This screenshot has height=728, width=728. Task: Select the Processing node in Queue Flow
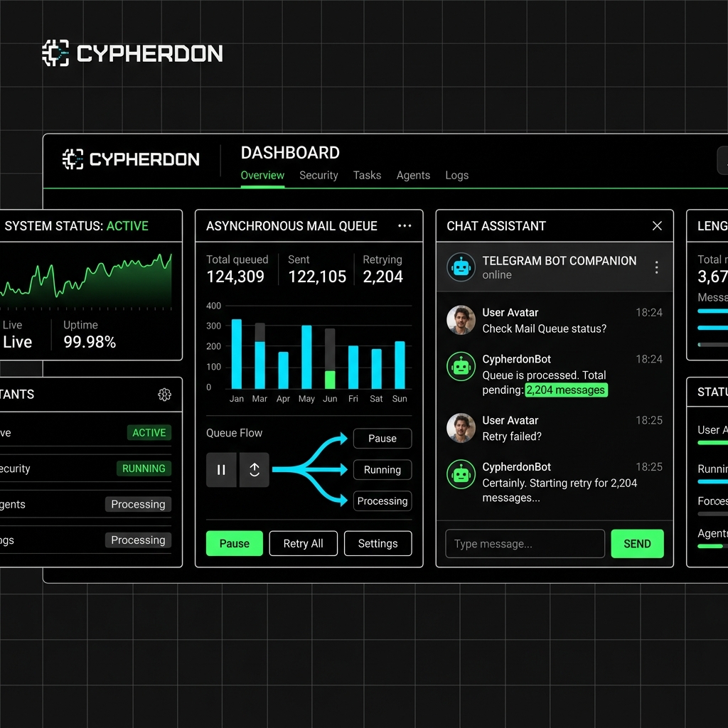(382, 501)
